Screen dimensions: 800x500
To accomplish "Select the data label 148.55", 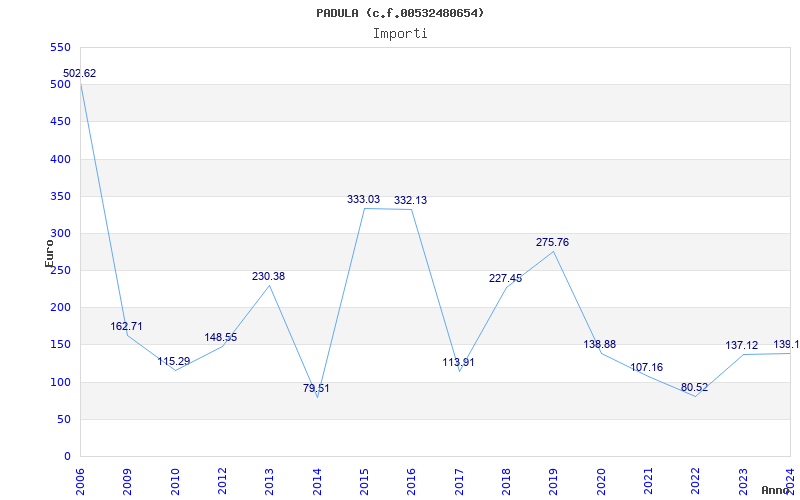I will (x=221, y=337).
